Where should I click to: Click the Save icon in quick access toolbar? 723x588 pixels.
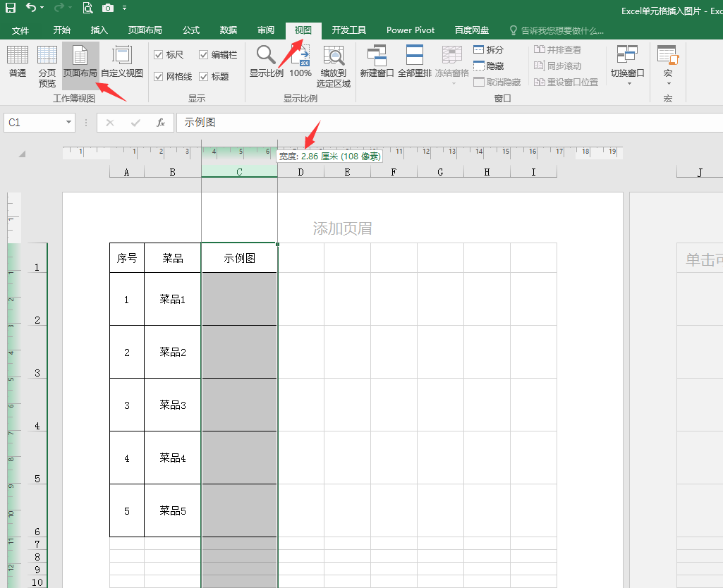(x=10, y=7)
